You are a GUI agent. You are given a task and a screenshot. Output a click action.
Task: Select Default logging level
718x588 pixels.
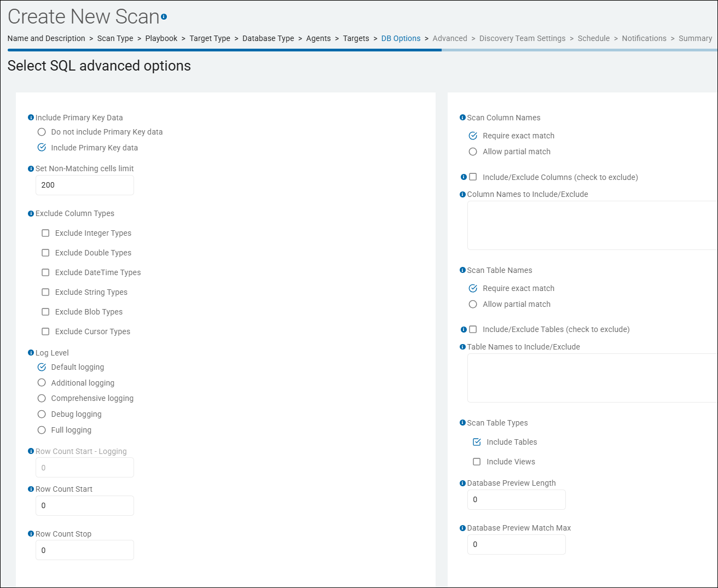coord(42,367)
